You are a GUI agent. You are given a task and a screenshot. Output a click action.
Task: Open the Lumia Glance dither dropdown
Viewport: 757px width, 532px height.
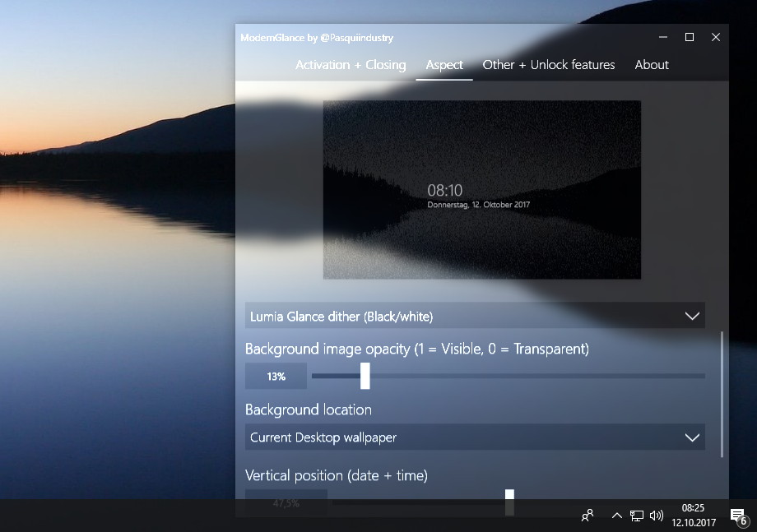[x=474, y=316]
